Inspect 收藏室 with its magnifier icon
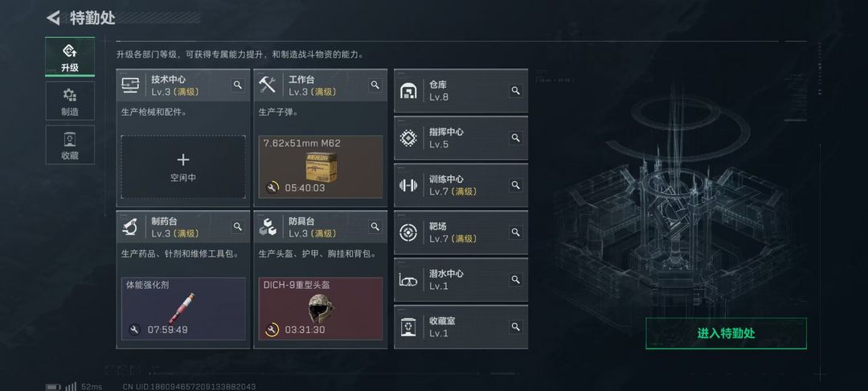Image resolution: width=868 pixels, height=391 pixels. (516, 327)
